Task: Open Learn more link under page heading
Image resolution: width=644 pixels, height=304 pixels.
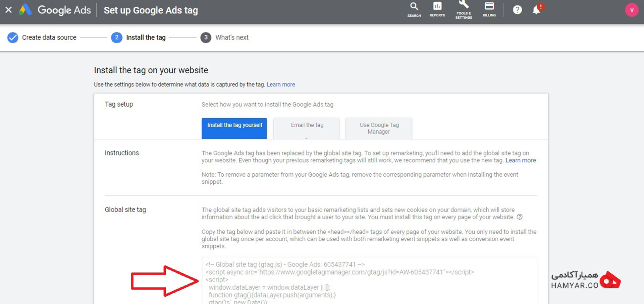Action: [281, 84]
